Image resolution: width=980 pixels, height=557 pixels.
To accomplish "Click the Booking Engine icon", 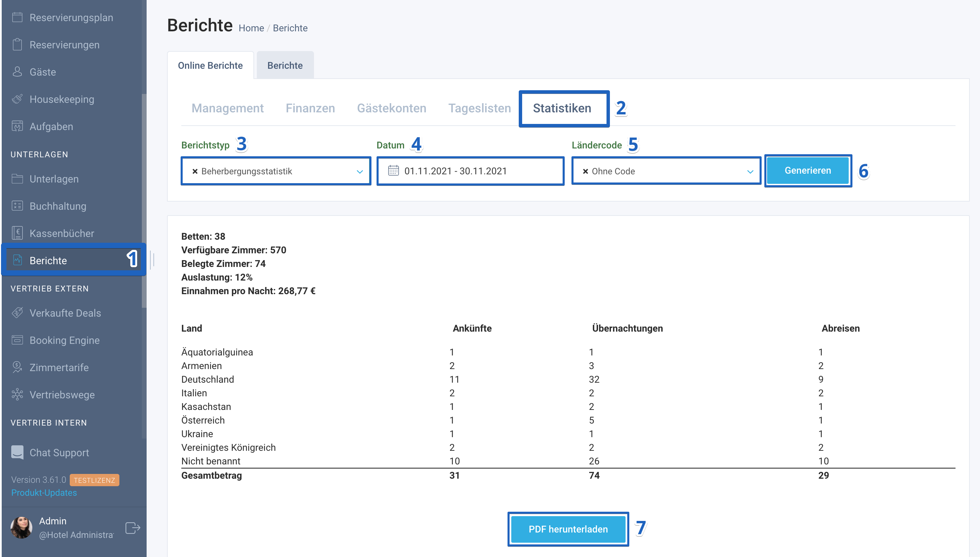I will pyautogui.click(x=17, y=340).
